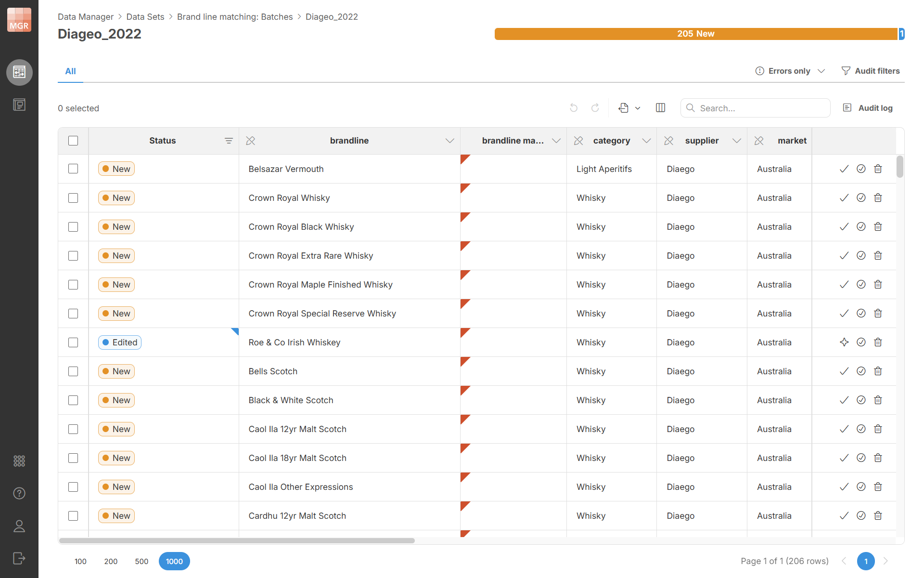Select the Caol Ila 18yr Malt Scotch checkbox

point(73,458)
